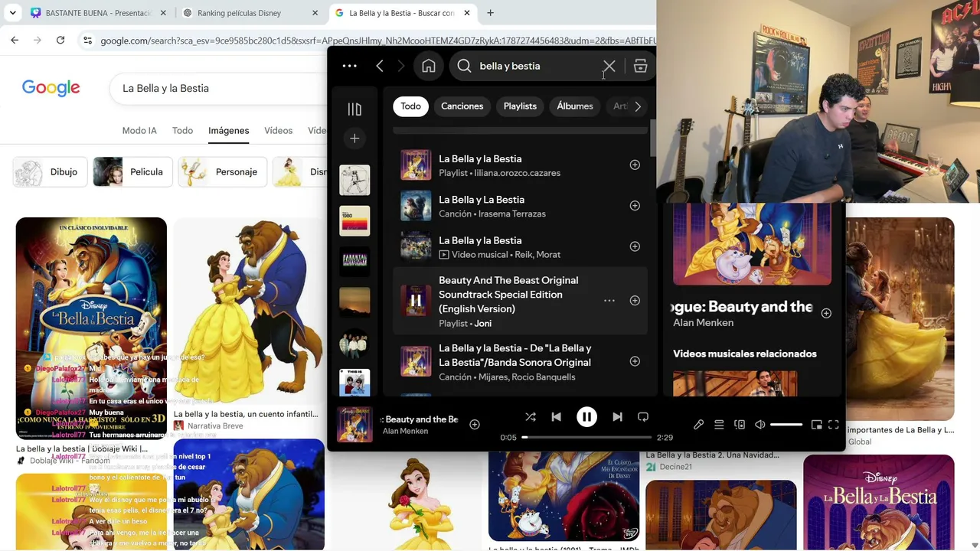Switch to Google Todo results tab
This screenshot has width=980, height=551.
182,131
